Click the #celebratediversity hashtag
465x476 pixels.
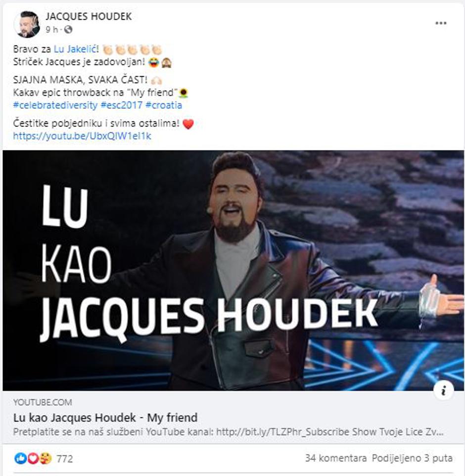coord(55,105)
